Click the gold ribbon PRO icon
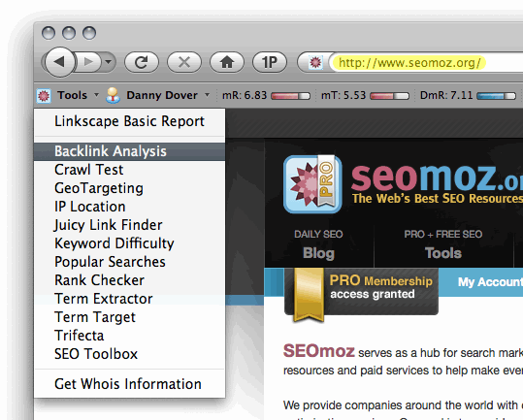The image size is (523, 420). pos(308,295)
